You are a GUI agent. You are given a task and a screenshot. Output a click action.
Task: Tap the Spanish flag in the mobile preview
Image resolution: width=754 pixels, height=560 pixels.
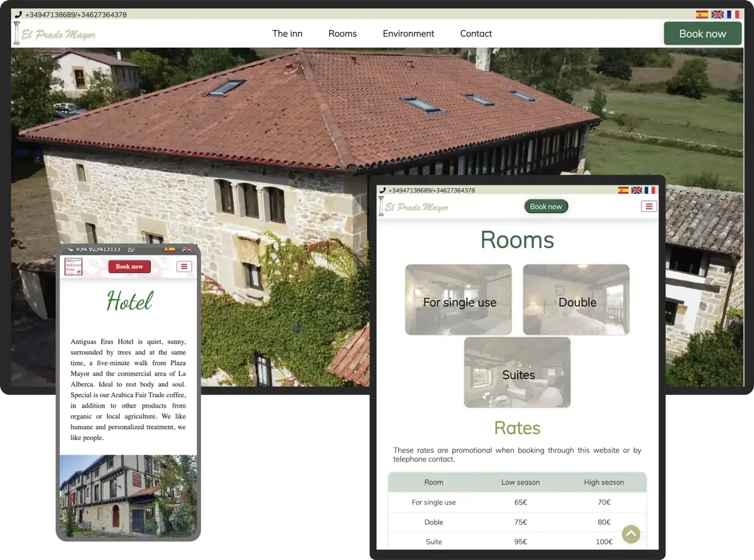coord(170,249)
